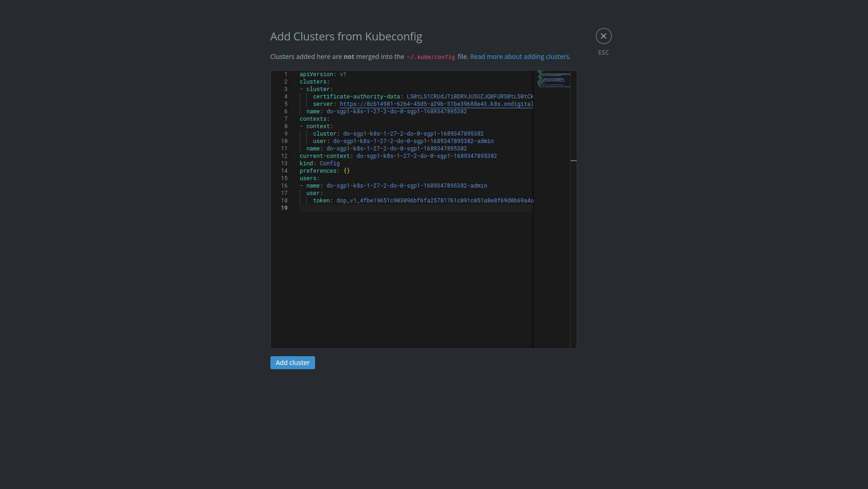Open the 'Read more about adding clusters' link
868x489 pixels.
point(520,57)
